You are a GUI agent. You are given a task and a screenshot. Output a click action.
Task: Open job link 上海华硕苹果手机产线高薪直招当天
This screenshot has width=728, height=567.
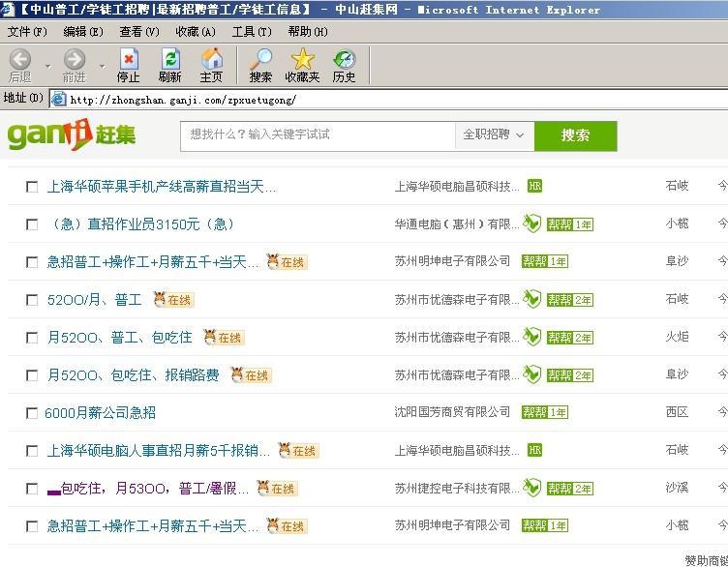pos(161,187)
